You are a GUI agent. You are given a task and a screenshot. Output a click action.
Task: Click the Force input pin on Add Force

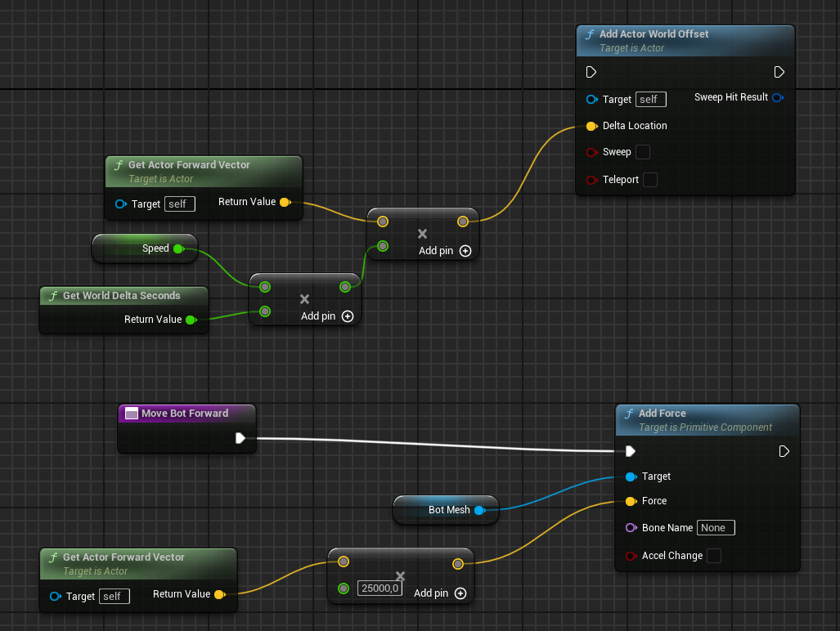tap(631, 501)
